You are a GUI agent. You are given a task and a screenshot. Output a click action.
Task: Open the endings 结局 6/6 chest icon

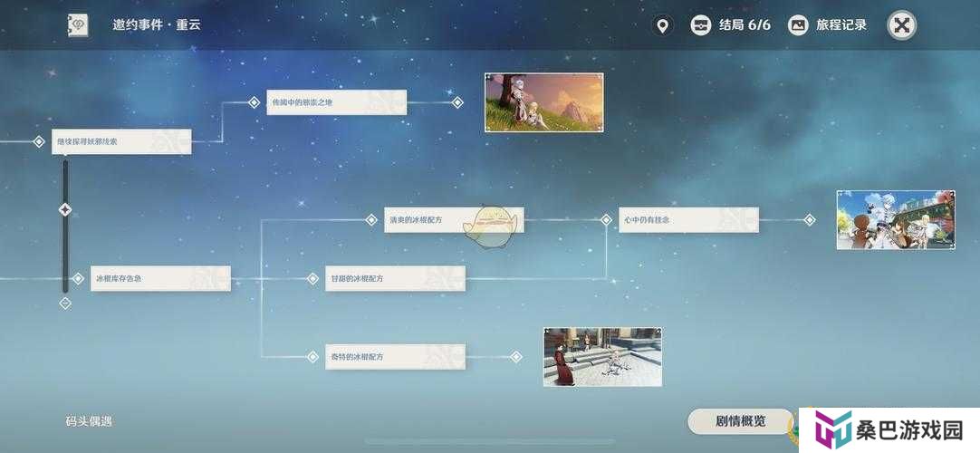(x=700, y=25)
